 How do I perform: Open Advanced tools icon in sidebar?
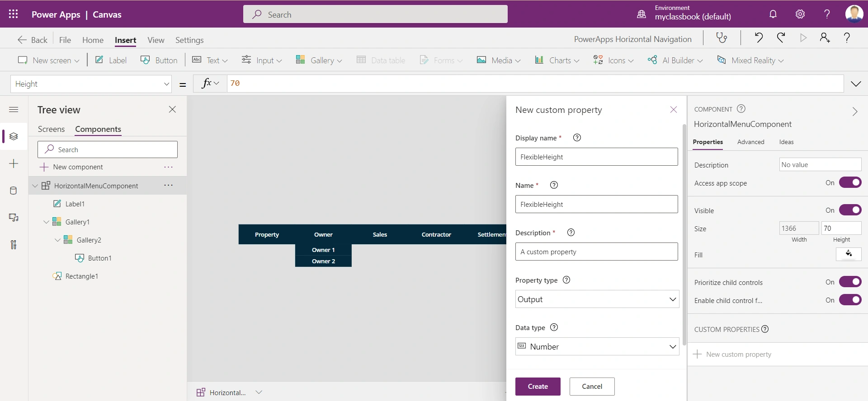tap(14, 245)
